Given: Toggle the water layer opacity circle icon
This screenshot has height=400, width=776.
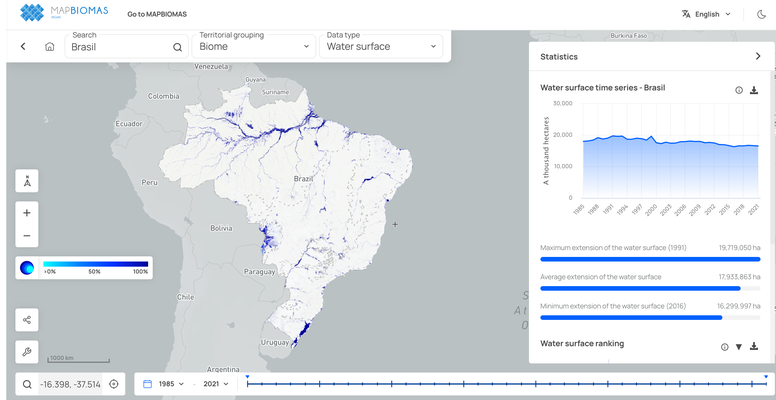Looking at the screenshot, I should pos(27,268).
